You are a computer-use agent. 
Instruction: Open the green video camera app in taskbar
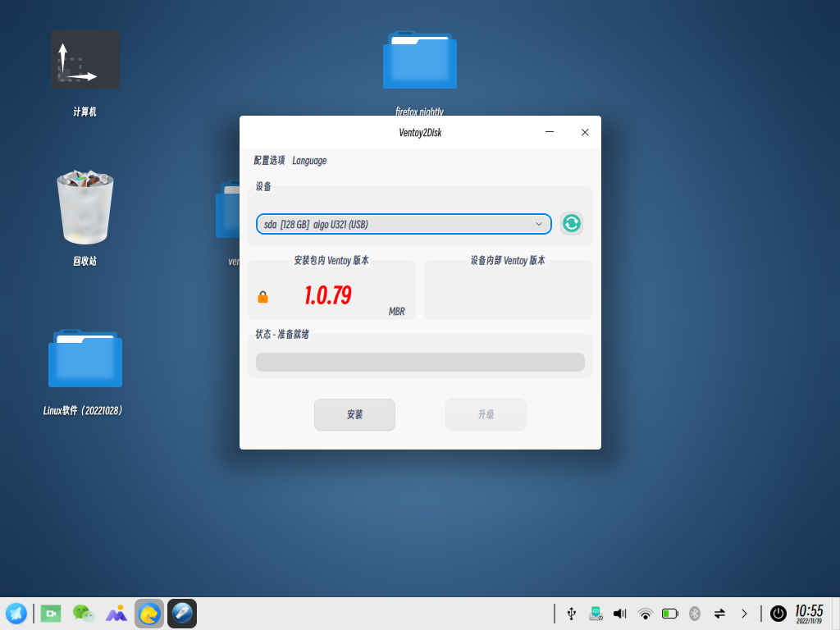click(51, 614)
